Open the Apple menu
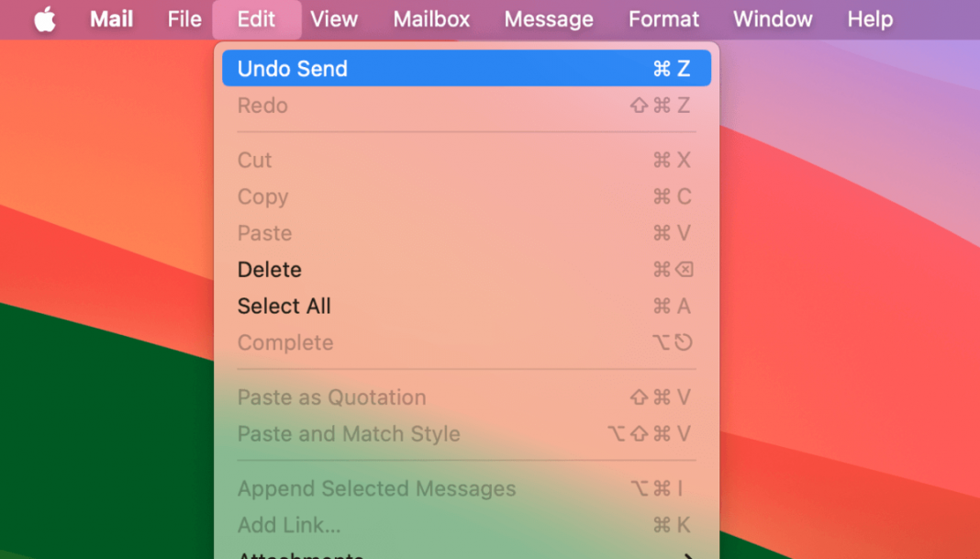Screen dimensions: 980x559 [44, 18]
